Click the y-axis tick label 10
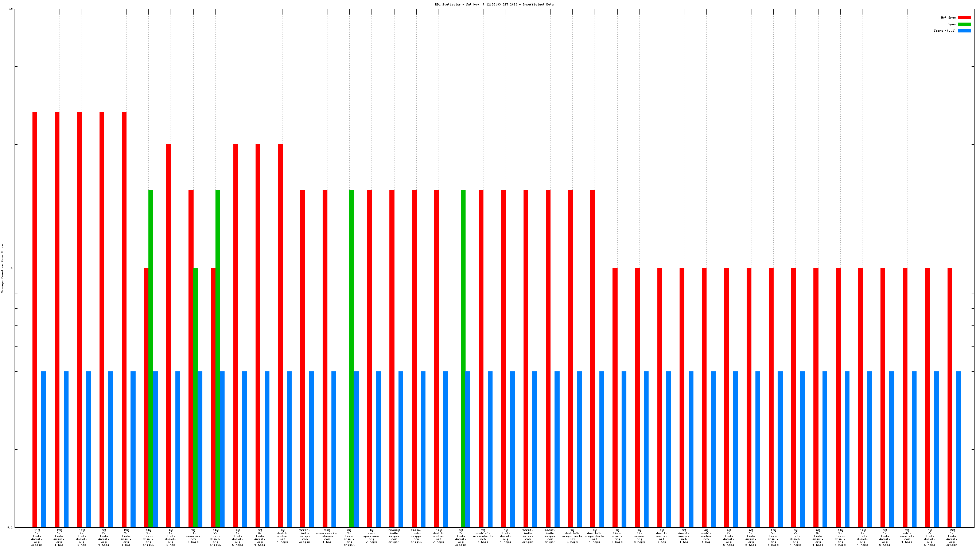980x551 pixels. pyautogui.click(x=11, y=9)
